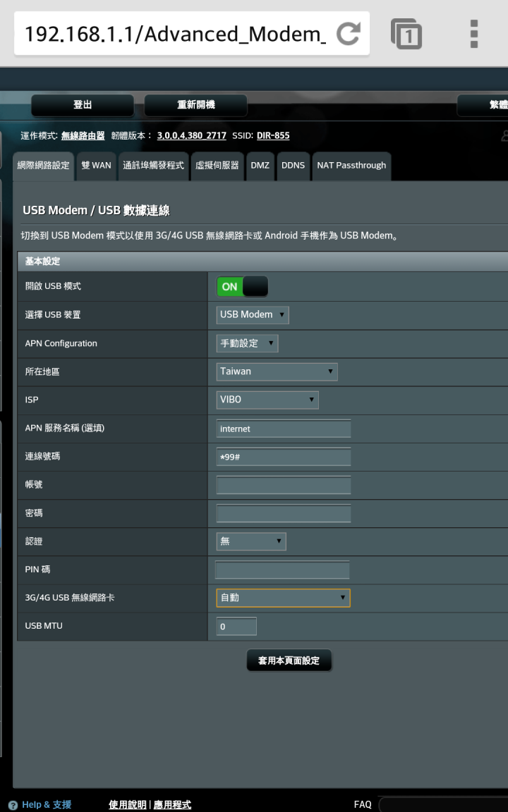Open the 使用說明 link
Viewport: 508px width, 812px height.
[x=128, y=805]
